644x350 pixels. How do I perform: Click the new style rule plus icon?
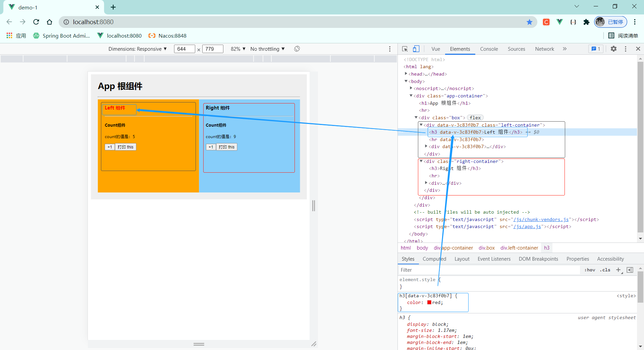tap(619, 270)
